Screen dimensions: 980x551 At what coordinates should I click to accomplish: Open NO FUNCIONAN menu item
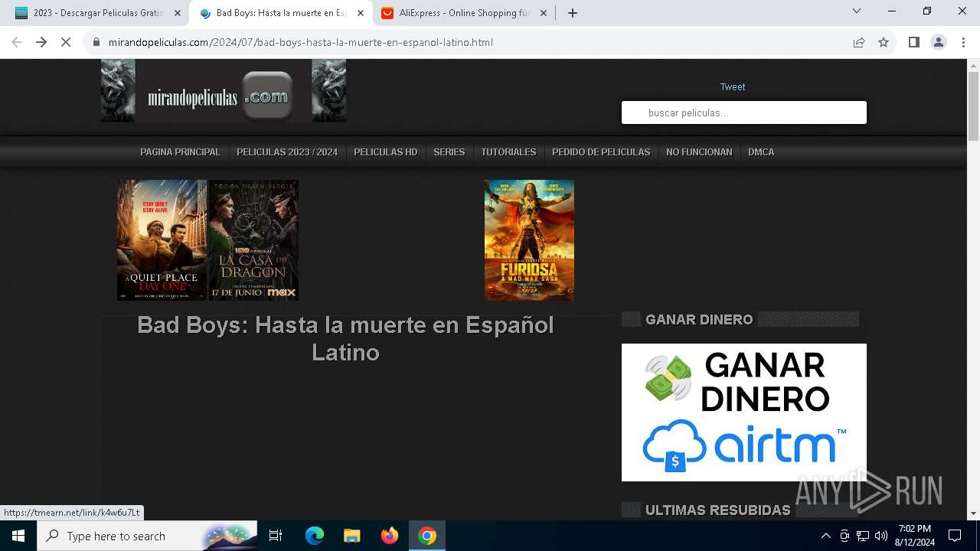pos(699,152)
